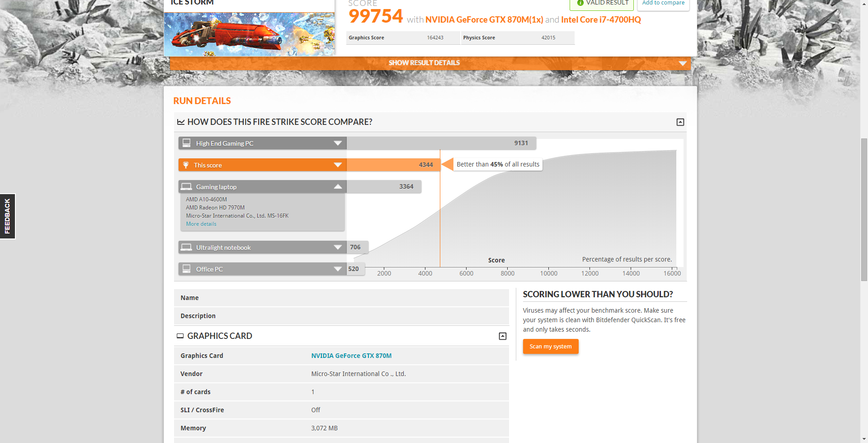The width and height of the screenshot is (868, 443).
Task: Click the trophy icon on This score
Action: click(186, 165)
